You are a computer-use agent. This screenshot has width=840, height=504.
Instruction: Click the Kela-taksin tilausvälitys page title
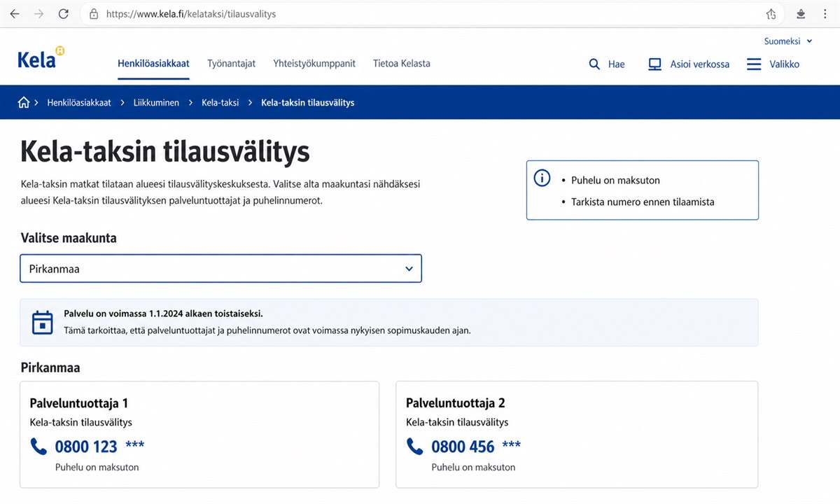[x=165, y=151]
